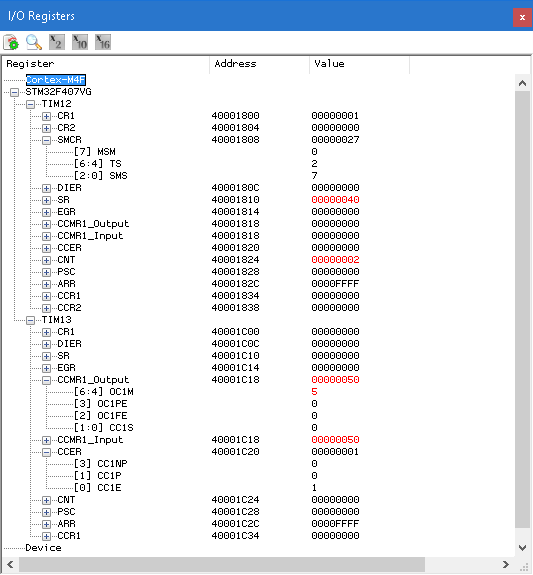533x575 pixels.
Task: Collapse TIM13 CCER register
Action: [x=46, y=452]
